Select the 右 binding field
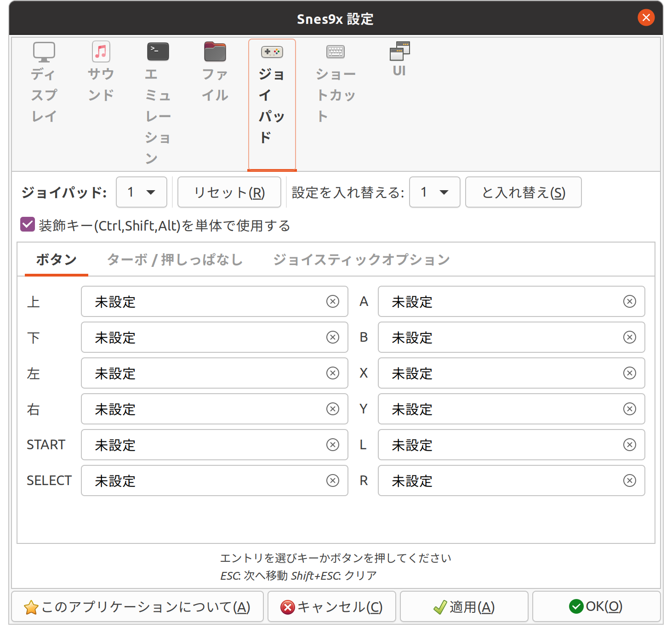Screen dimensions: 672x633 (x=215, y=409)
